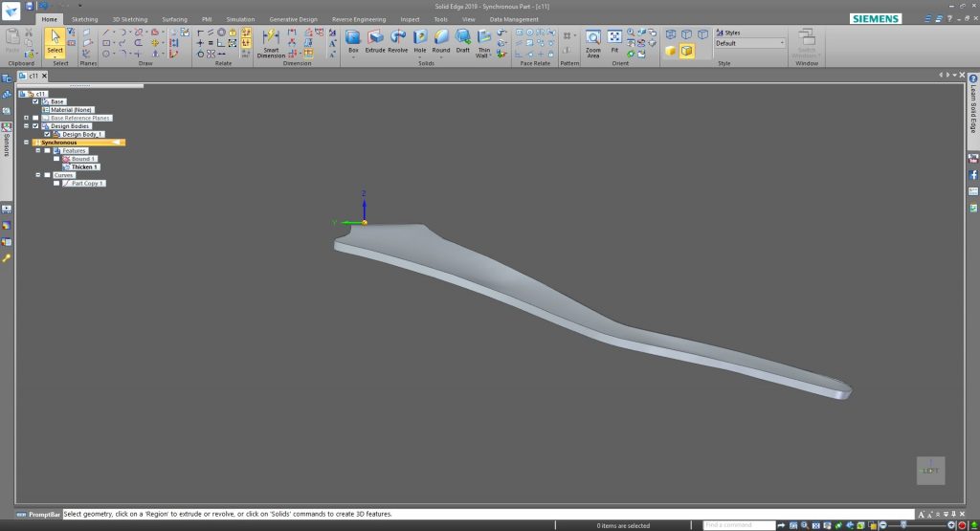Screen dimensions: 980x531
Task: Open the Solid Edge application button
Action: coord(11,11)
